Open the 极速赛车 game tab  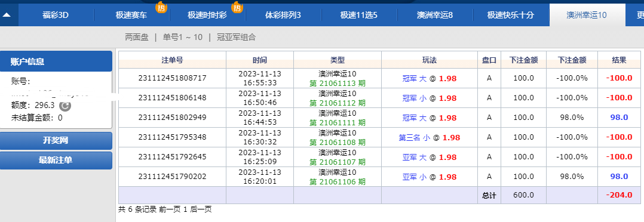coord(131,16)
